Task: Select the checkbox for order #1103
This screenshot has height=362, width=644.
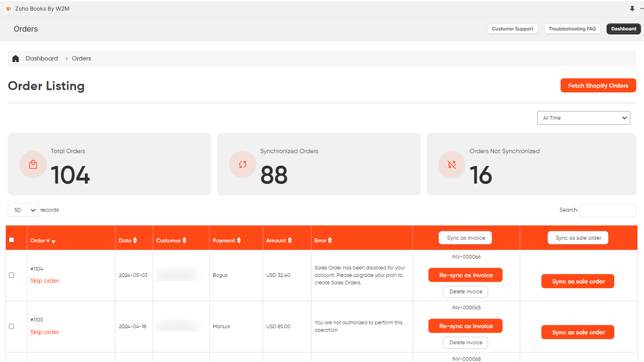Action: (x=12, y=327)
